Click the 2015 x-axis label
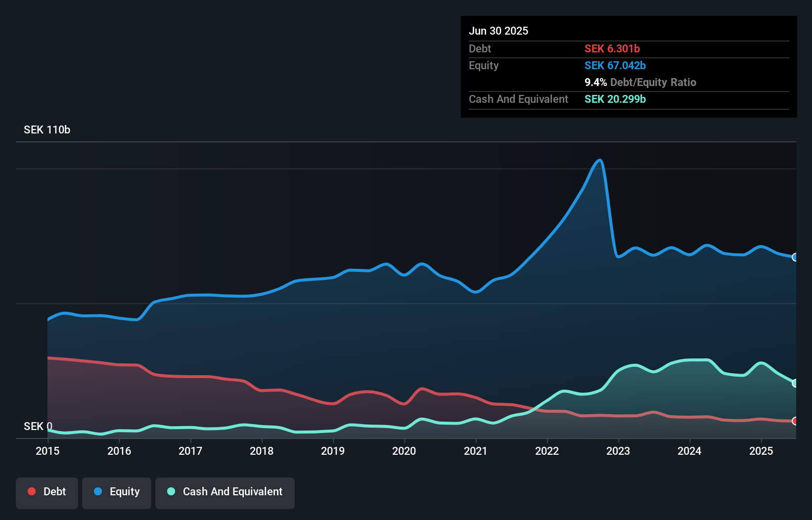Viewport: 812px width, 520px height. click(x=47, y=451)
